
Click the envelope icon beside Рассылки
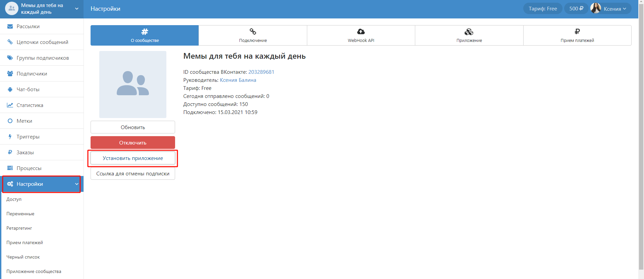coord(10,26)
